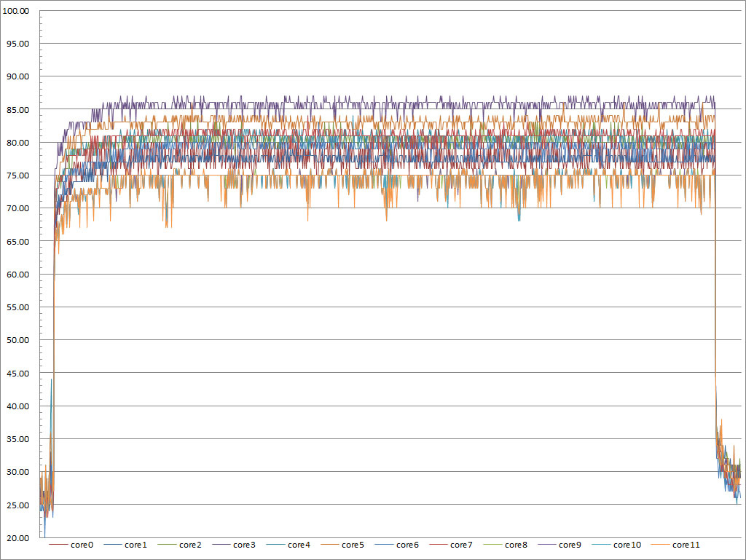Click the 50.00 axis label
Viewport: 746px width, 560px height.
(17, 340)
